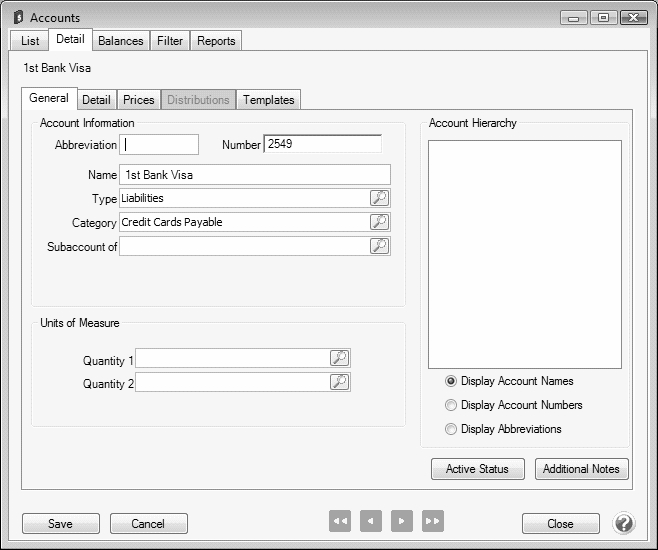Jump to the first account record
Screen dimensions: 658x550
pos(340,521)
